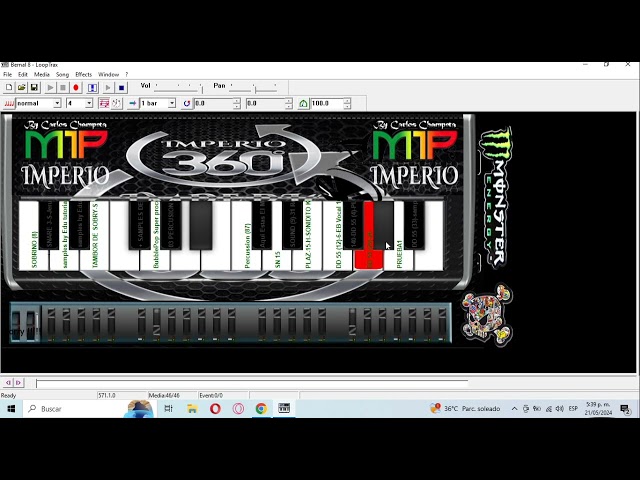Open the Effects menu
This screenshot has height=480, width=640.
84,74
